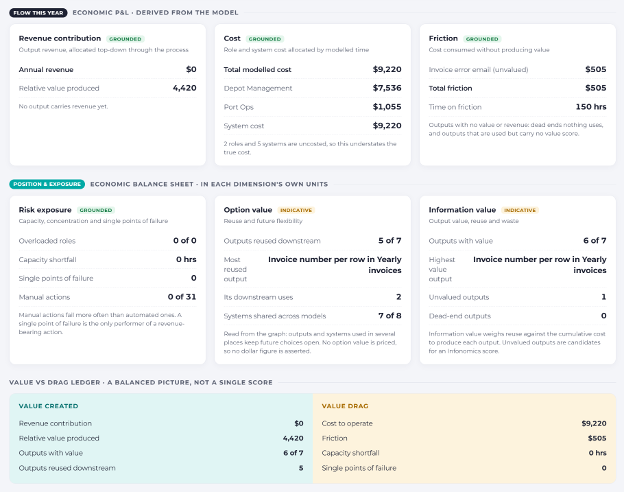Select 4,420 in the Value Created ledger
The width and height of the screenshot is (624, 492).
tap(293, 438)
